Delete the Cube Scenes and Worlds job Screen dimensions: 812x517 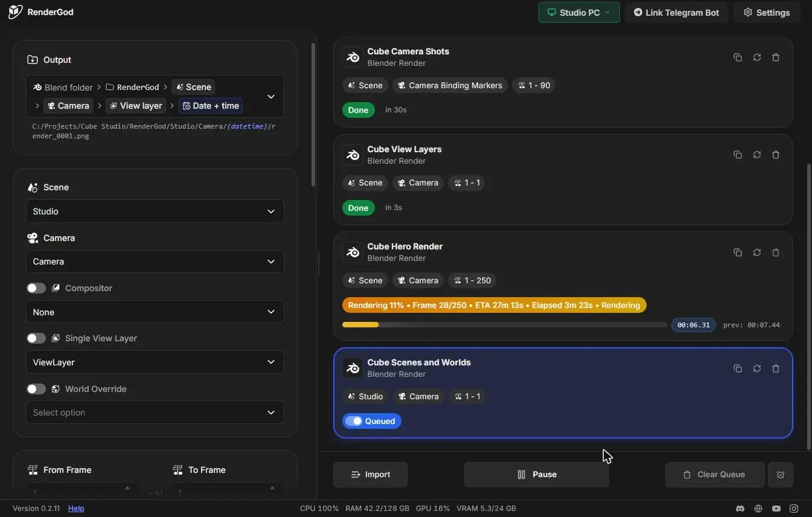776,368
